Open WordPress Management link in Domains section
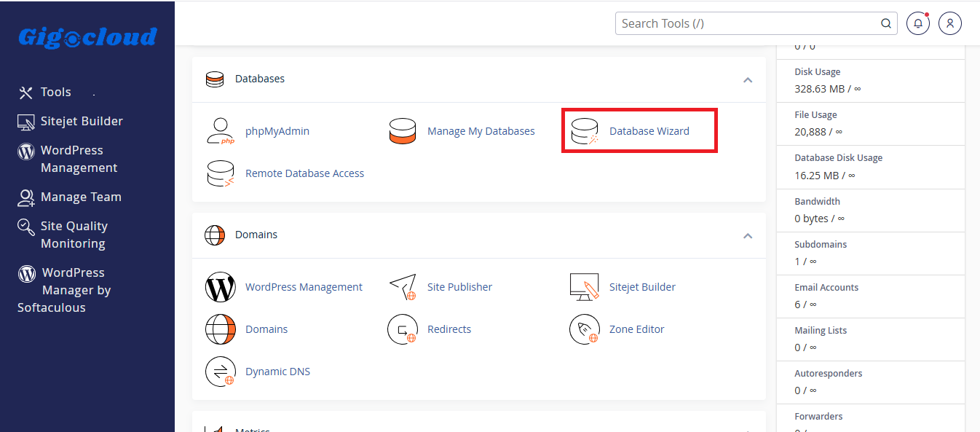 point(304,287)
